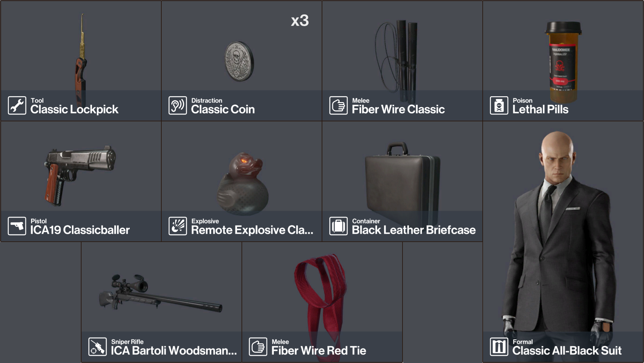This screenshot has width=644, height=363.
Task: Select the Classic Lockpick image
Action: pyautogui.click(x=81, y=59)
